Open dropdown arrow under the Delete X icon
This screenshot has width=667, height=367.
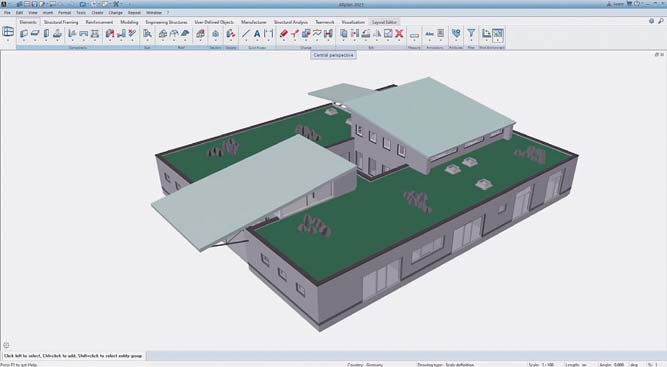coord(399,41)
